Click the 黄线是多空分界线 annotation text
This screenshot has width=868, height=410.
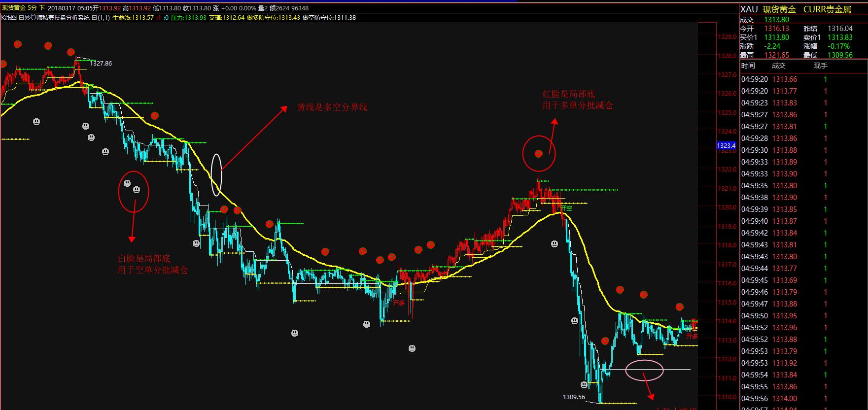pyautogui.click(x=332, y=107)
